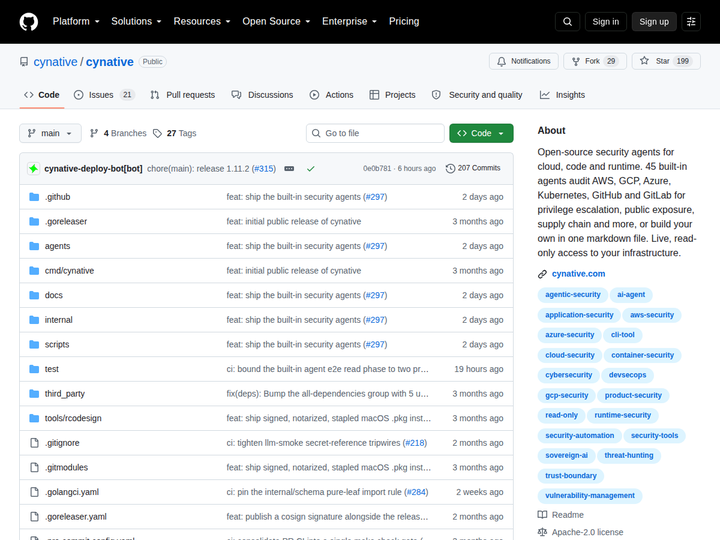Screen dimensions: 720x540
Task: Click the .gitignore file icon
Action: point(34,443)
